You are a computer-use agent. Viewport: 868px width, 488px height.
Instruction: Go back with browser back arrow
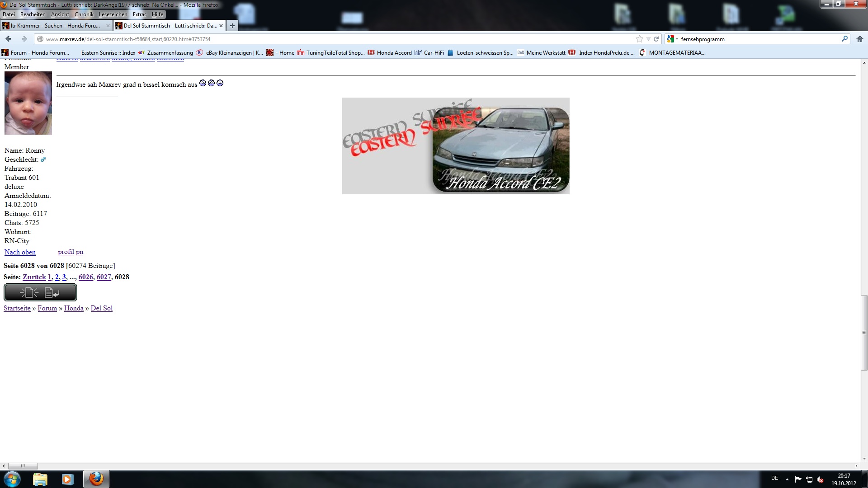click(x=9, y=39)
